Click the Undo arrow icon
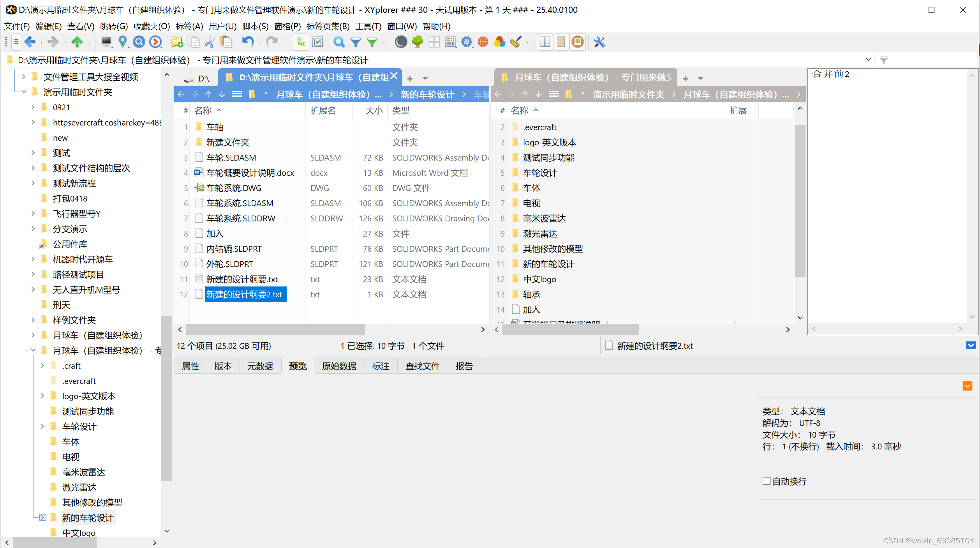980x548 pixels. click(x=248, y=42)
